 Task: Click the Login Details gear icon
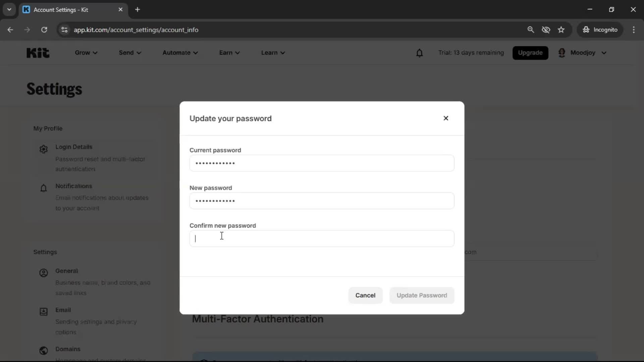click(x=43, y=149)
